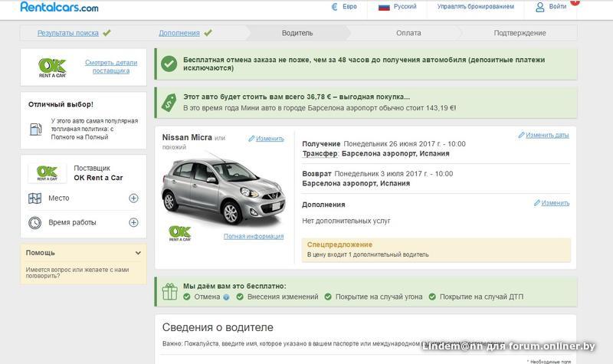Viewport: 613px width, 364px height.
Task: Click the Nissan Micra car image
Action: click(223, 190)
